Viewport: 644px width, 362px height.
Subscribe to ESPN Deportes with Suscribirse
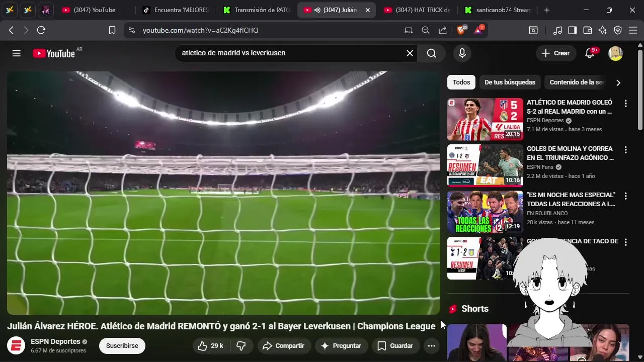(x=122, y=346)
